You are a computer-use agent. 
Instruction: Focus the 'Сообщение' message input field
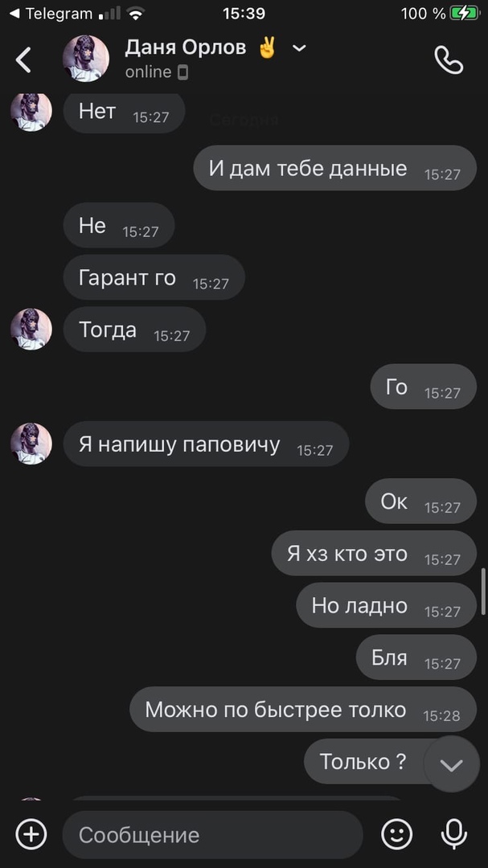coord(213,834)
